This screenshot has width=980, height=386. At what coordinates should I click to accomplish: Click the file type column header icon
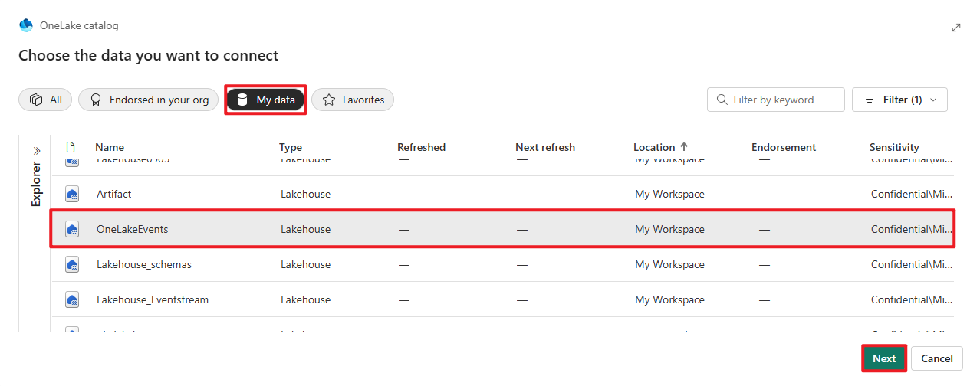(71, 147)
